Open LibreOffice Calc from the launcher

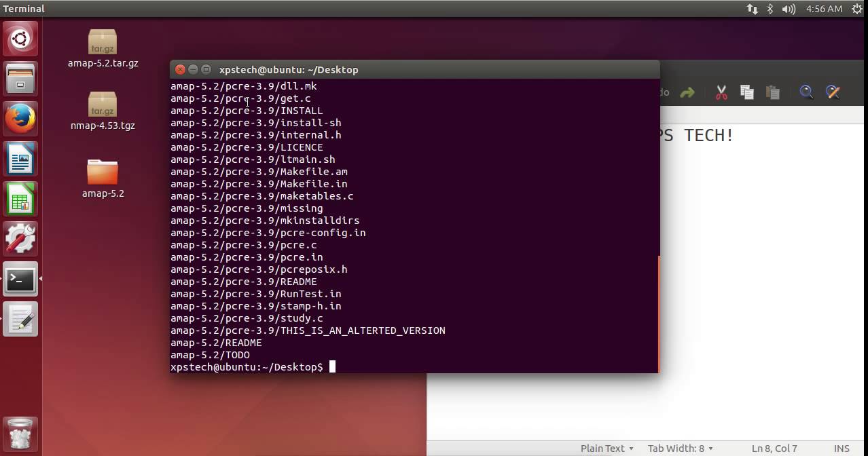20,199
